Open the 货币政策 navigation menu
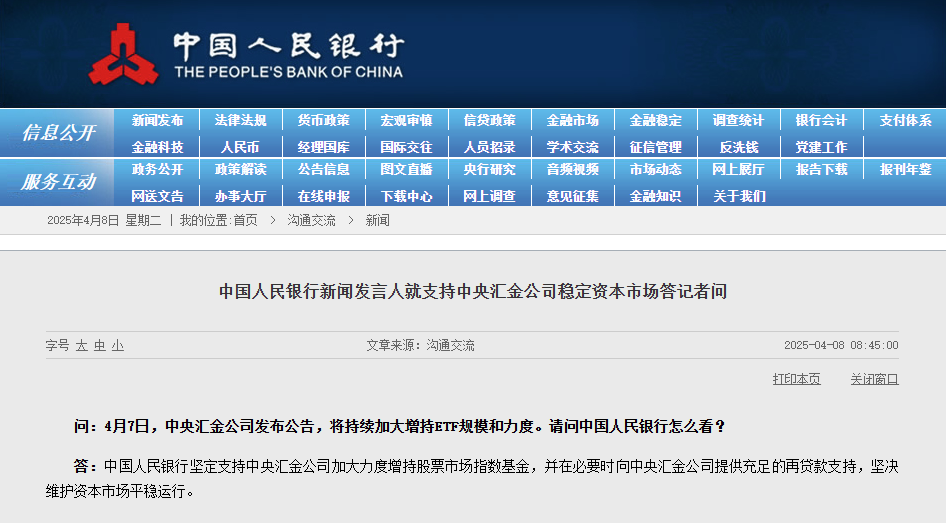Screen dimensions: 946x523 [323, 120]
